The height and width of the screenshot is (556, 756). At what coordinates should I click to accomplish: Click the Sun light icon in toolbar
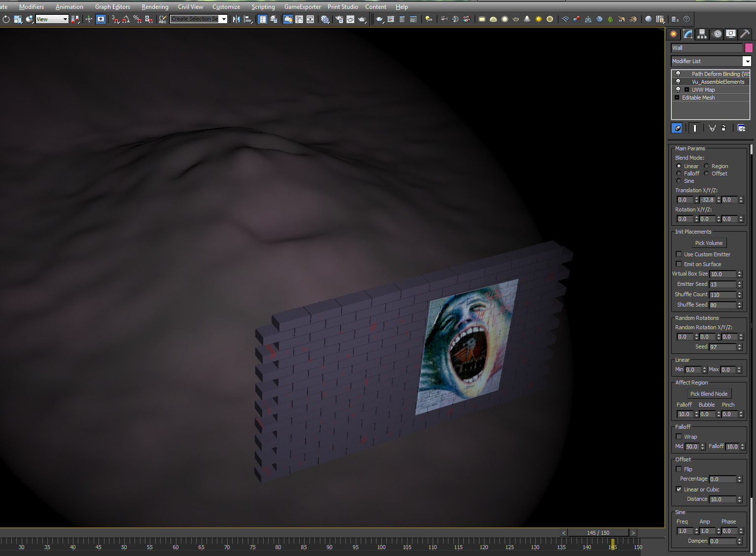pyautogui.click(x=539, y=19)
